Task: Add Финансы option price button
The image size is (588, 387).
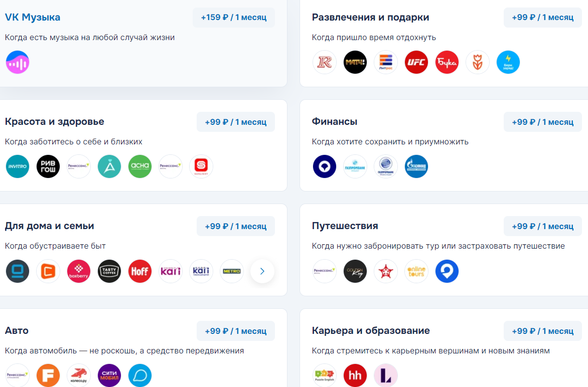Action: (543, 122)
